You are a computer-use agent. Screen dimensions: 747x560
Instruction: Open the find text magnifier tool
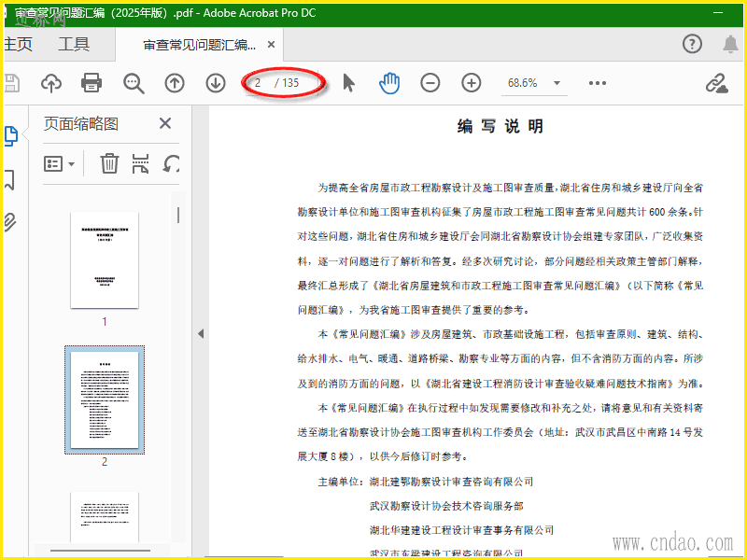click(x=134, y=83)
